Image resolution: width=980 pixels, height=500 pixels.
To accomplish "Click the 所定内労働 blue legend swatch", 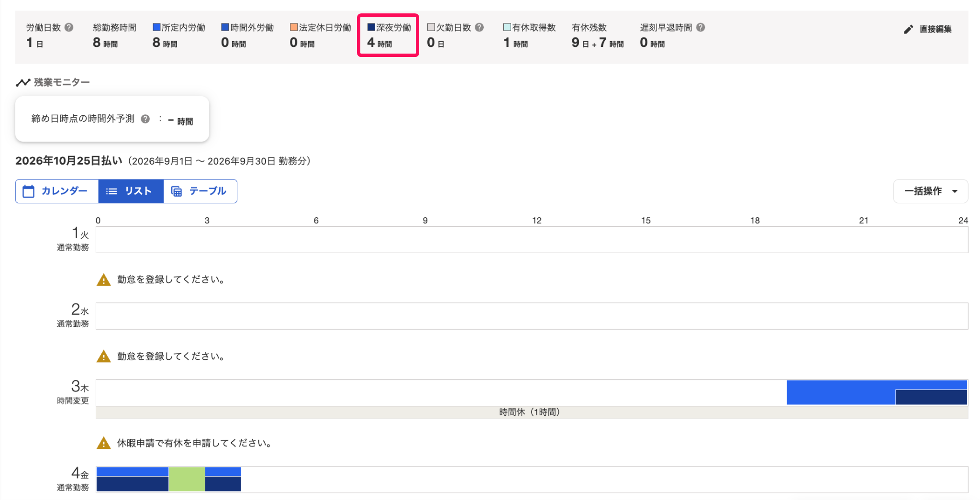I will (156, 27).
